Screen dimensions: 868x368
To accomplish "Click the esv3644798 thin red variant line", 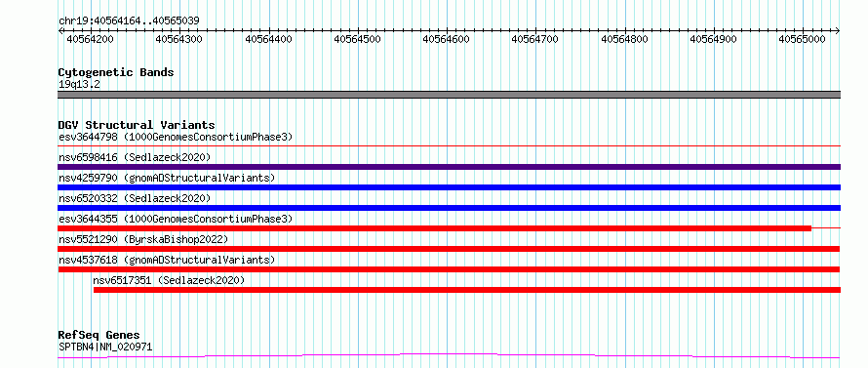I will click(x=449, y=146).
